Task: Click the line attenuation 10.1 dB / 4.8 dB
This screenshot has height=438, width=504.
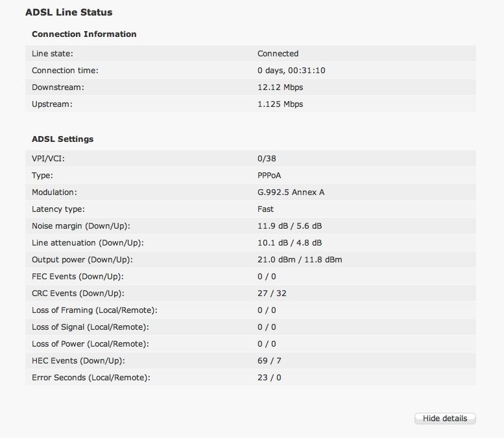Action: (289, 243)
